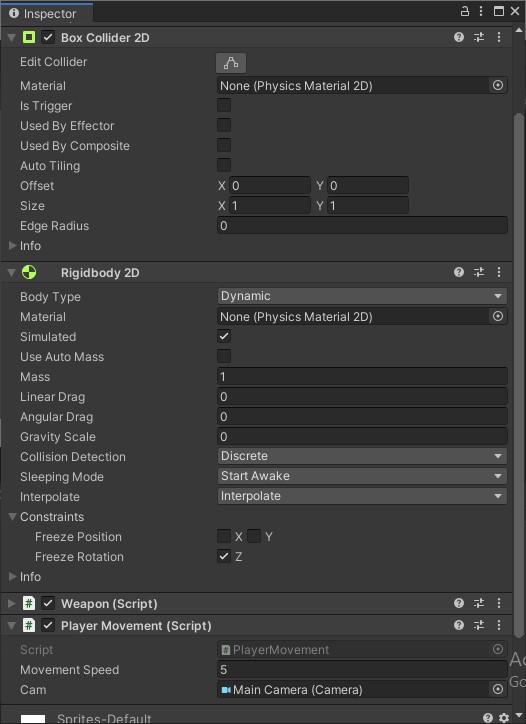Image resolution: width=526 pixels, height=724 pixels.
Task: Select the Inspector tab
Action: 46,13
